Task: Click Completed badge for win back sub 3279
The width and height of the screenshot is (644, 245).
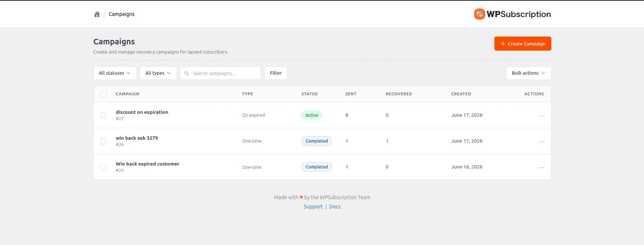Action: click(316, 141)
